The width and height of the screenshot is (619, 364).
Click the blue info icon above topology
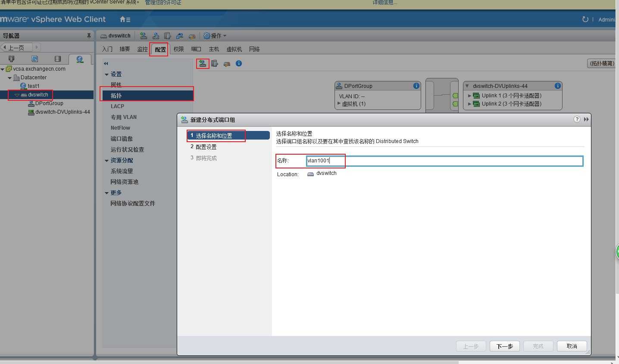pyautogui.click(x=239, y=63)
